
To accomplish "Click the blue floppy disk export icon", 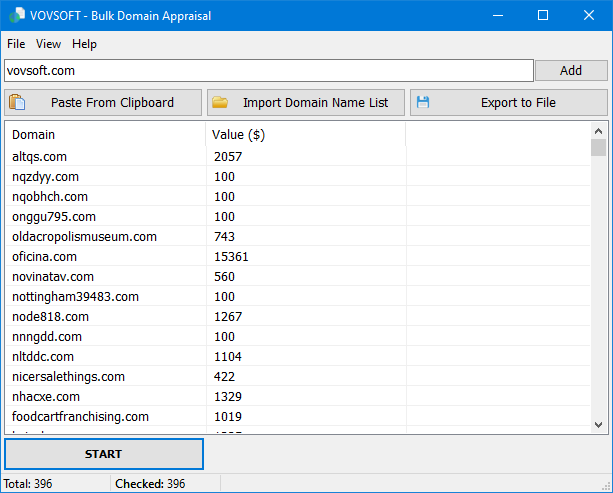I will click(x=423, y=102).
